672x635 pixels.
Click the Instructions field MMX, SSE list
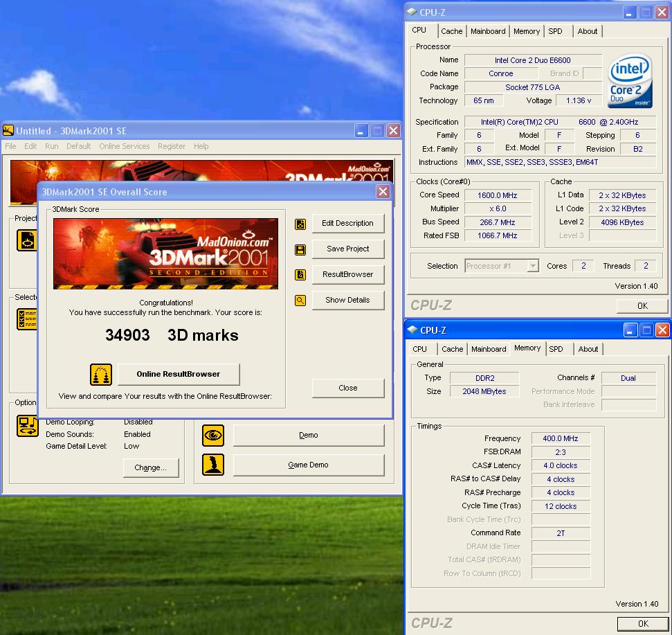tap(560, 163)
